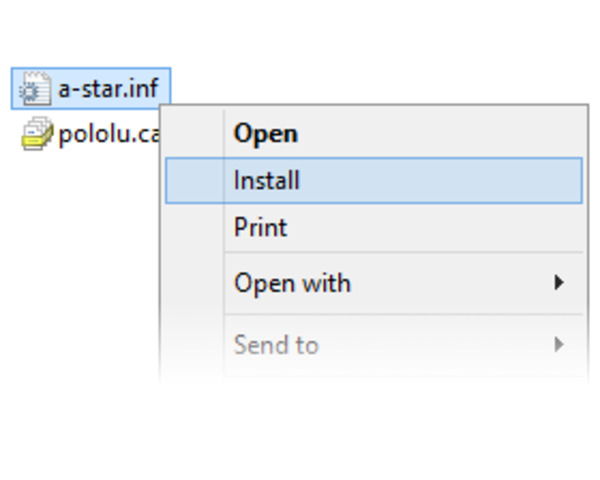Viewport: 600px width, 480px height.
Task: Expand the Send to submenu arrow
Action: point(559,345)
